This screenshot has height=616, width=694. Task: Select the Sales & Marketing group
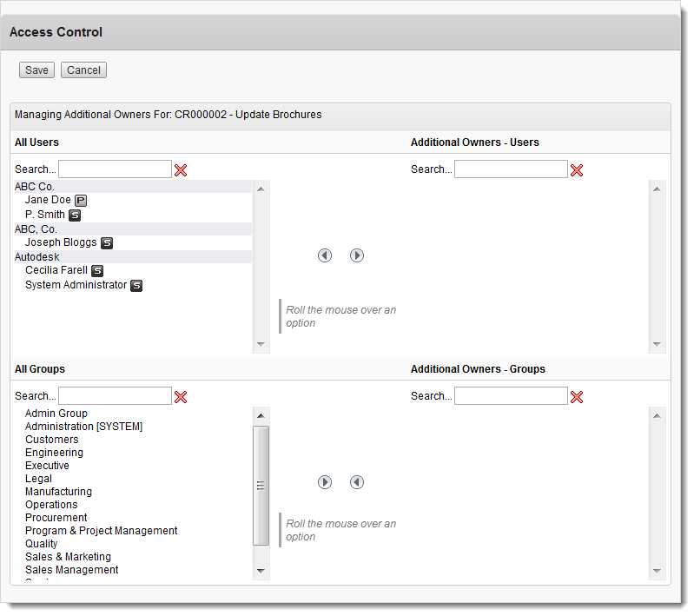coord(68,557)
